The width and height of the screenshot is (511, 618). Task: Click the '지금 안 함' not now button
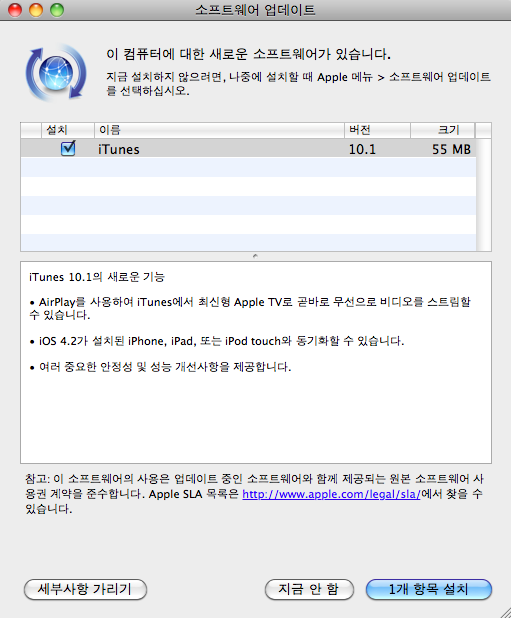click(x=309, y=589)
